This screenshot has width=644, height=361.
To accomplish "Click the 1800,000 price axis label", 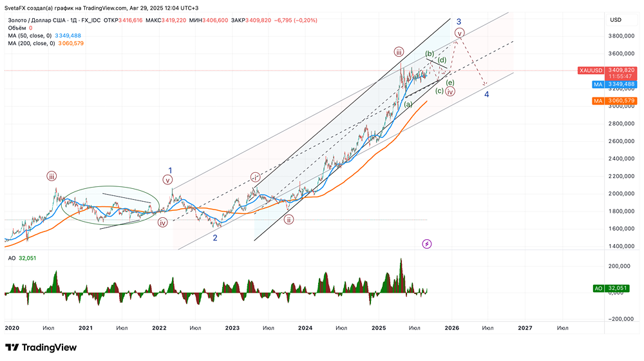I will click(x=621, y=211).
